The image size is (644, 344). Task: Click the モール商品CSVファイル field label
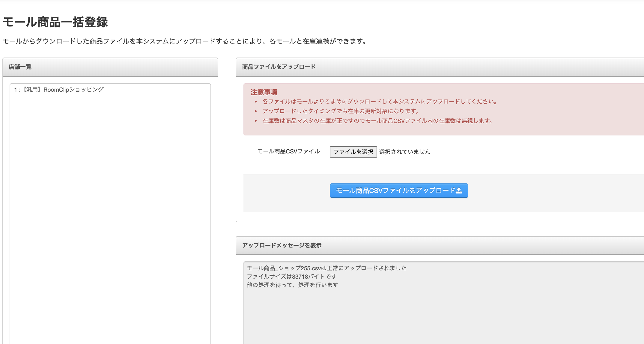pyautogui.click(x=288, y=151)
